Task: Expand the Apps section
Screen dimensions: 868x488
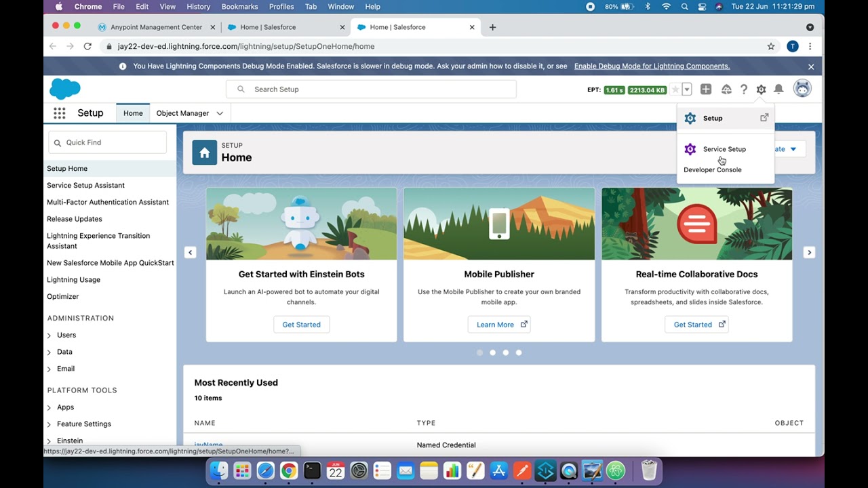Action: point(49,408)
